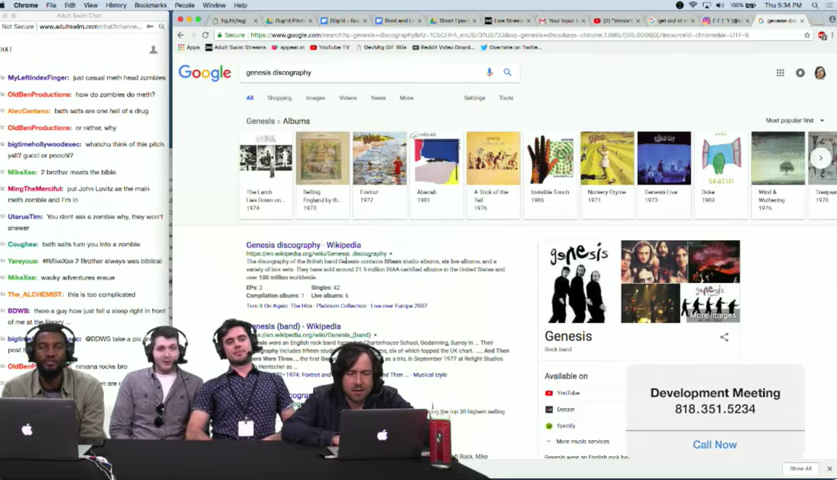Select the Images search tab
Screen dimensions: 837x480
point(315,98)
